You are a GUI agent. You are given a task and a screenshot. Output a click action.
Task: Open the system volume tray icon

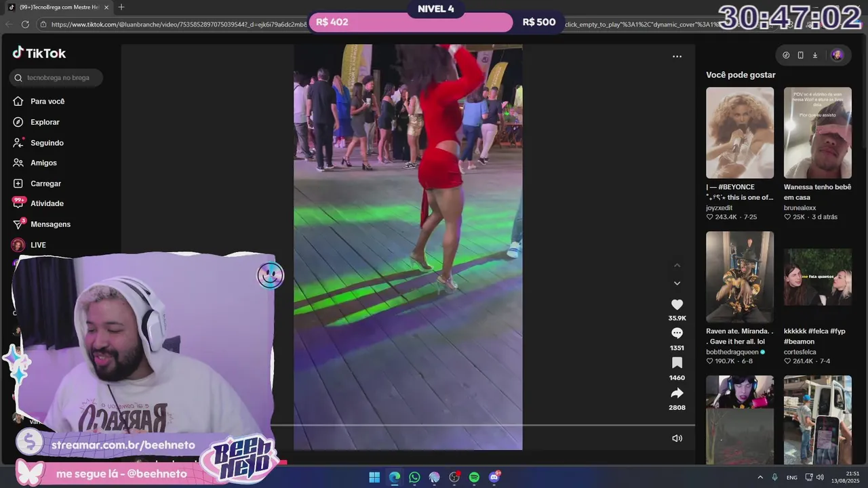tap(820, 477)
